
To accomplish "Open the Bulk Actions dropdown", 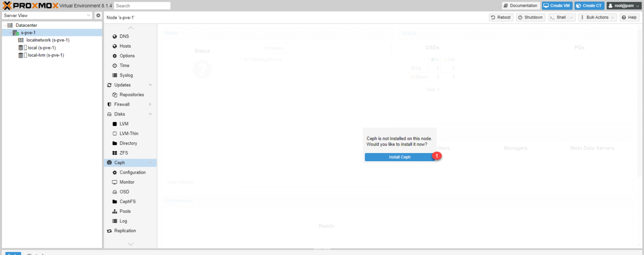I will pyautogui.click(x=597, y=17).
